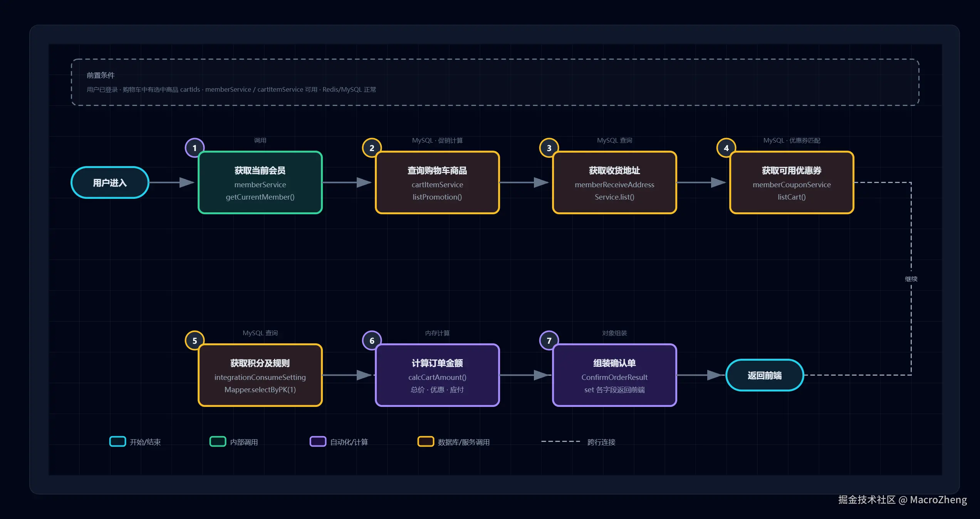Viewport: 980px width, 519px height.
Task: Click the 总价 · 优惠 · 应付 text
Action: tap(437, 390)
